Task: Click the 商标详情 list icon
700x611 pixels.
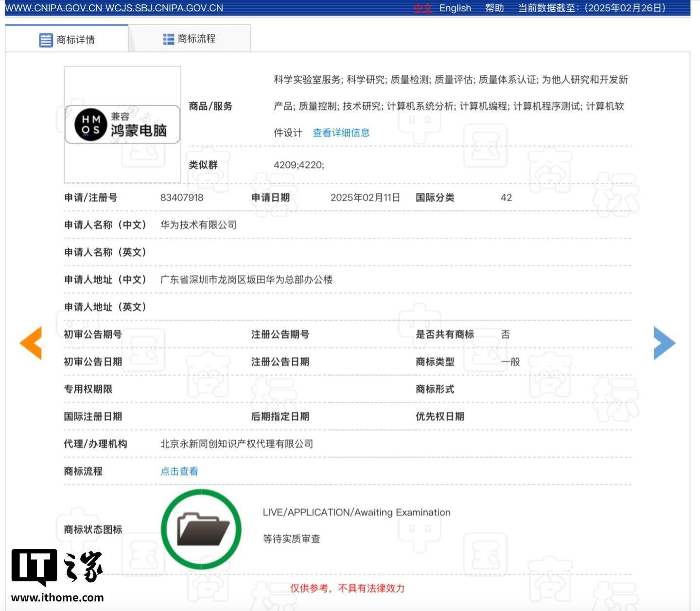Action: (x=46, y=40)
